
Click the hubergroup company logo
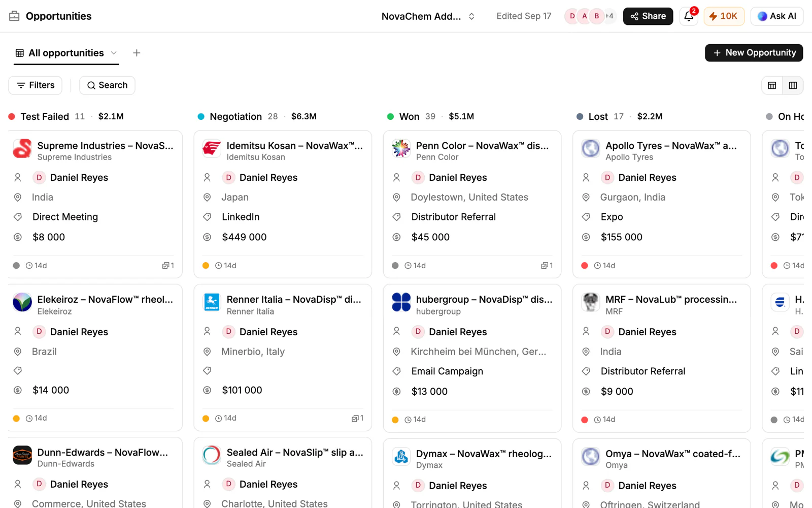401,302
